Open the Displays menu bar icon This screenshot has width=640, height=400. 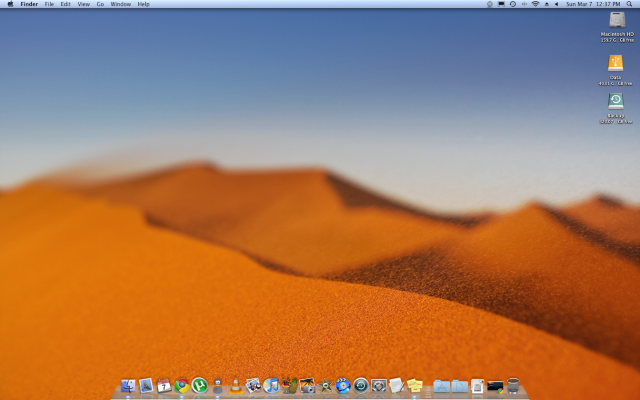point(501,4)
